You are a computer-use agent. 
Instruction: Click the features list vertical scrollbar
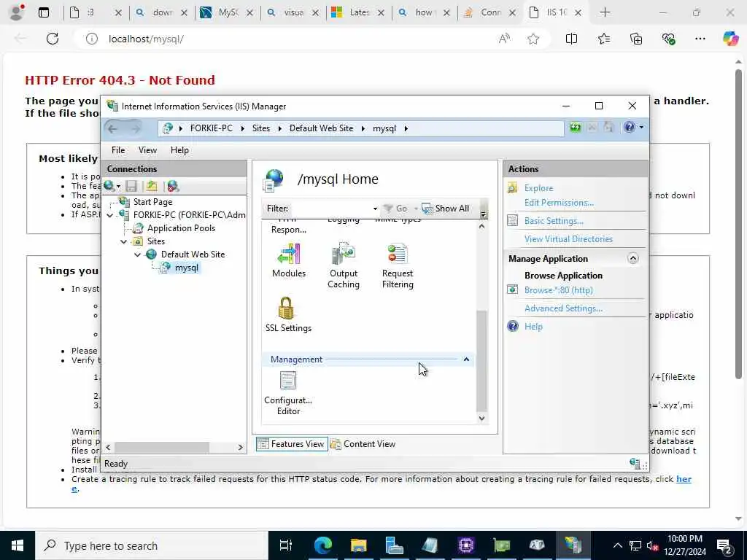point(481,360)
